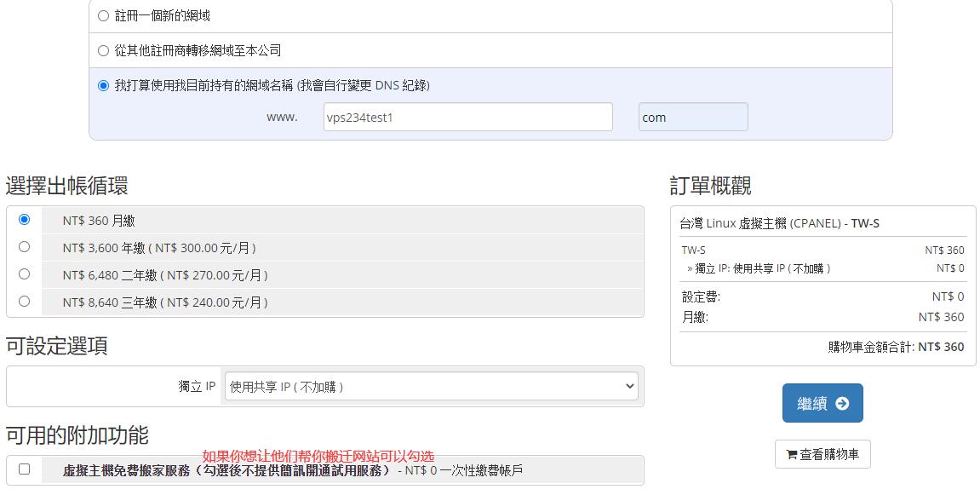Open 查看購物車 button
980x495 pixels.
[x=822, y=454]
